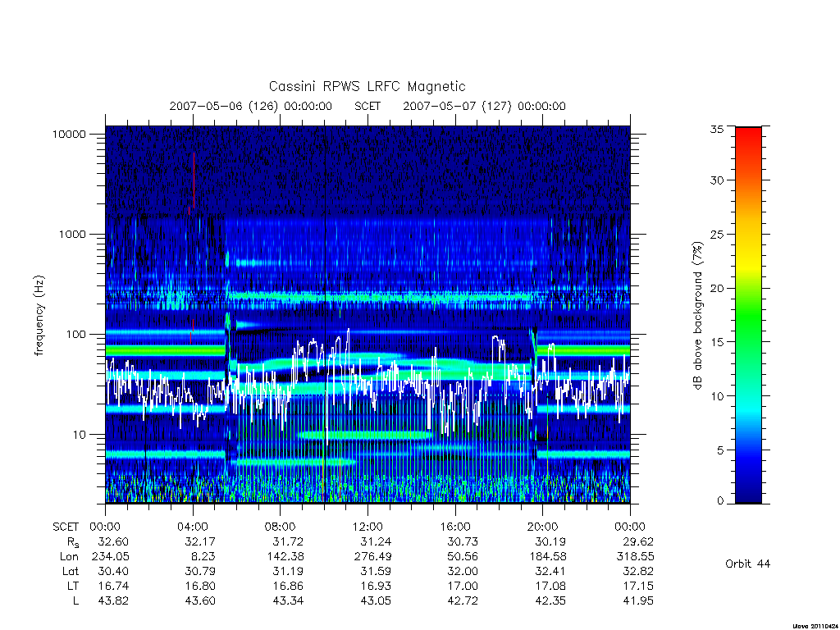Click time tick label 16:00

(454, 527)
